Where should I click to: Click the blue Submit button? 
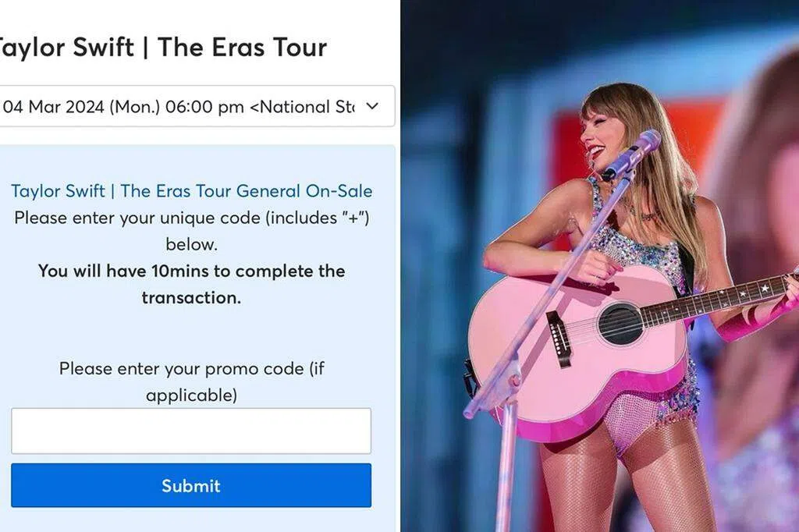191,485
